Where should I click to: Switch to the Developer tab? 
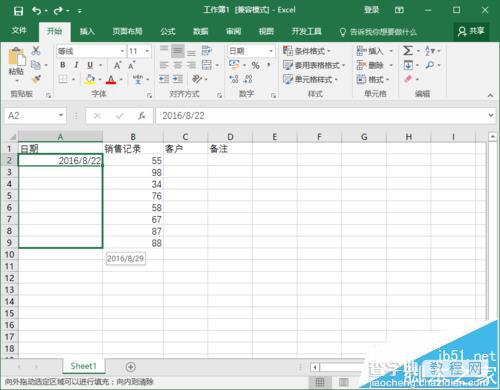[x=307, y=32]
